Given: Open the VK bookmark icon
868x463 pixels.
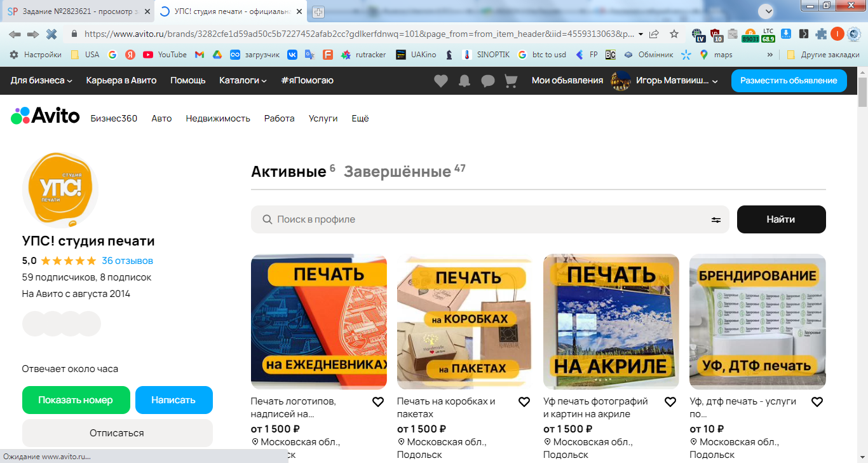Looking at the screenshot, I should (x=292, y=55).
